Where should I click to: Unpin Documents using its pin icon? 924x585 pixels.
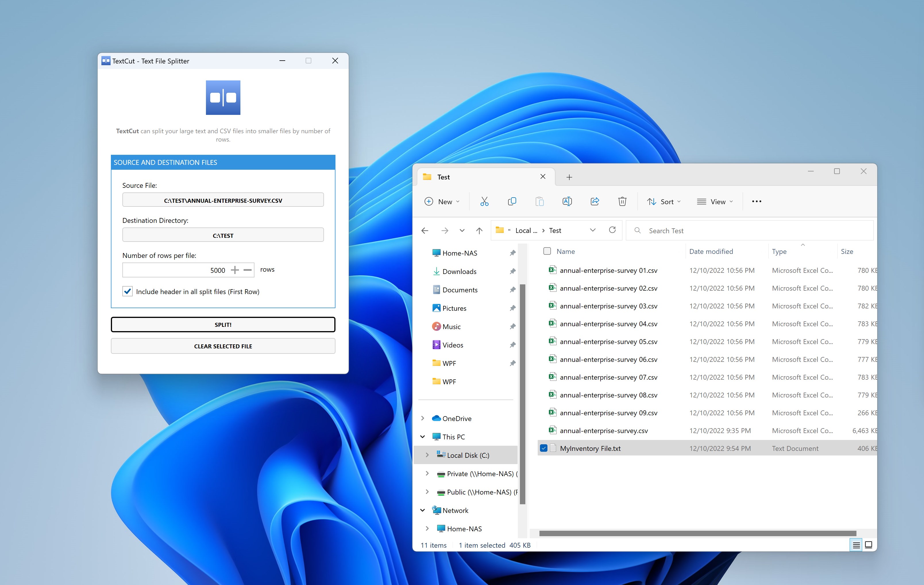(x=513, y=290)
